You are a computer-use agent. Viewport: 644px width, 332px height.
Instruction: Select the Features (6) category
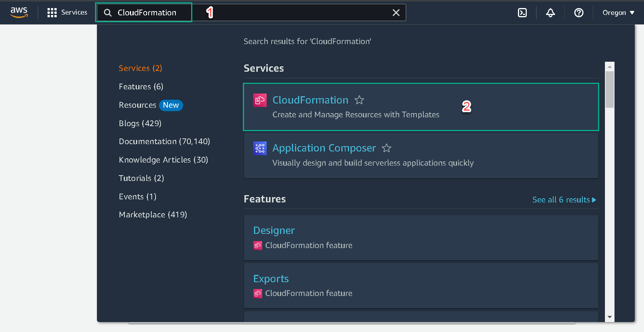(141, 87)
